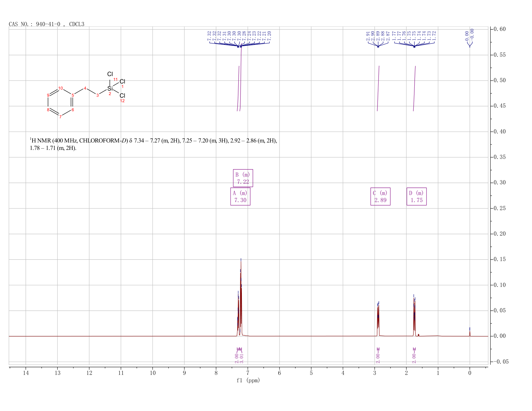Click the 0.30 intensity axis label
Image resolution: width=532 pixels, height=411 pixels.
click(499, 183)
